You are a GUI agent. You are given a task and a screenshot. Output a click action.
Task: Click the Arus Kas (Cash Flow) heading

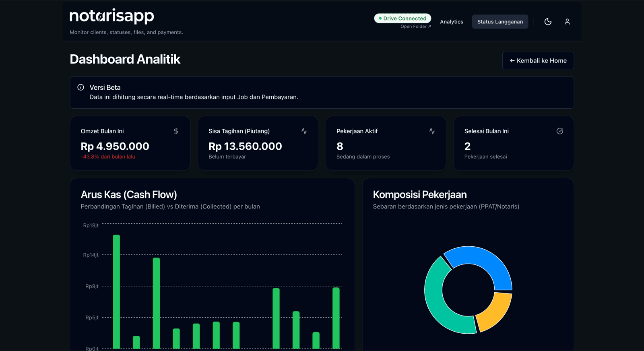coord(129,195)
